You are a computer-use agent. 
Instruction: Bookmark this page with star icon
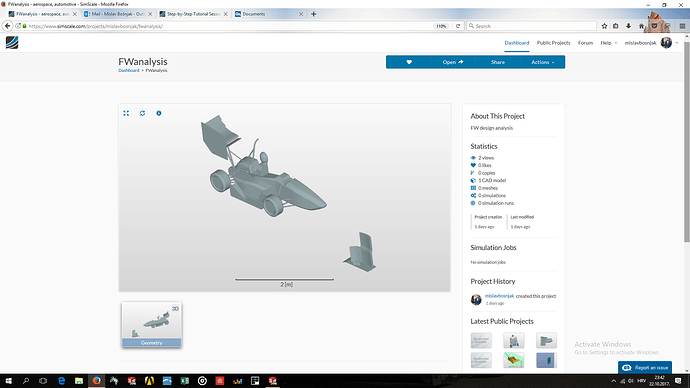604,26
